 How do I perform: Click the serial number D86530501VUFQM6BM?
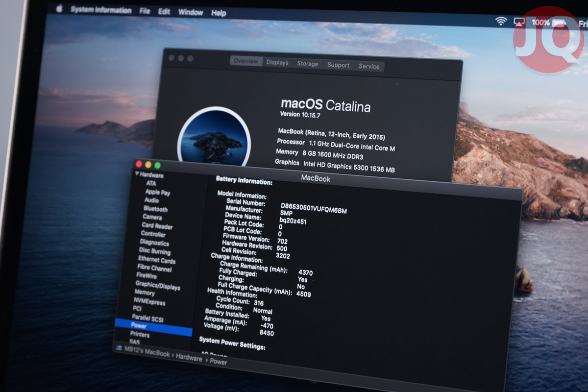click(x=314, y=208)
